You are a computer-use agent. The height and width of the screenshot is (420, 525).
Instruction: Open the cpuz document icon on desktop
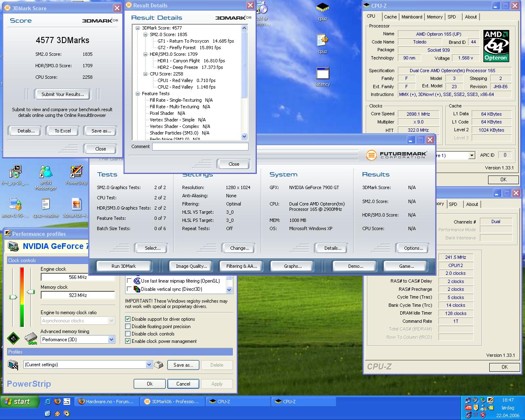(322, 40)
